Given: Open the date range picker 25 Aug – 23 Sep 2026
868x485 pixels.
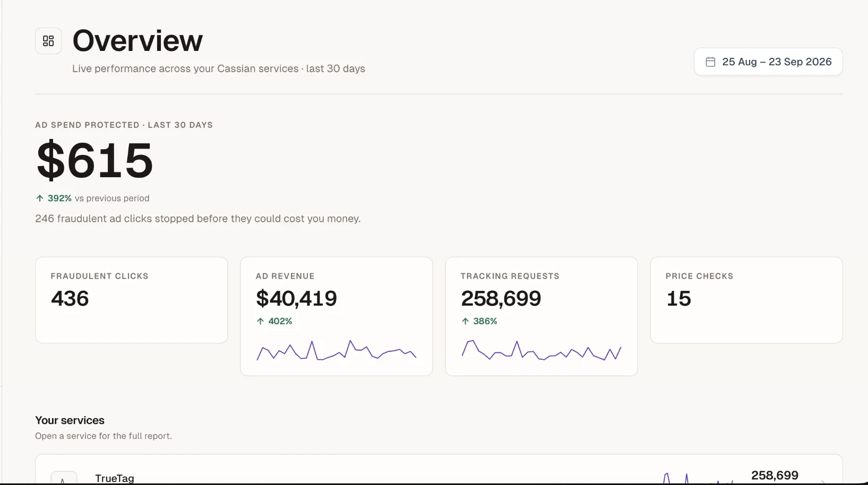Looking at the screenshot, I should tap(768, 62).
